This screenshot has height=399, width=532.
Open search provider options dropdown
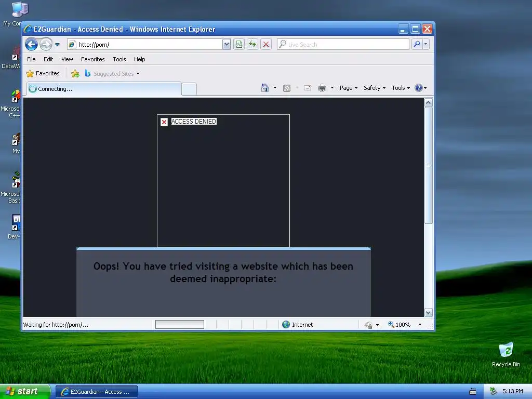click(x=426, y=44)
